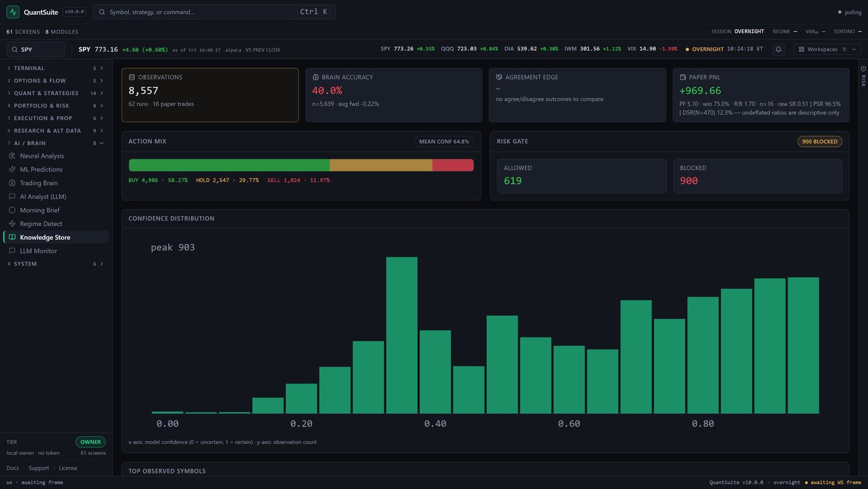Collapse the AI / Brain section
The image size is (868, 489).
coord(56,143)
